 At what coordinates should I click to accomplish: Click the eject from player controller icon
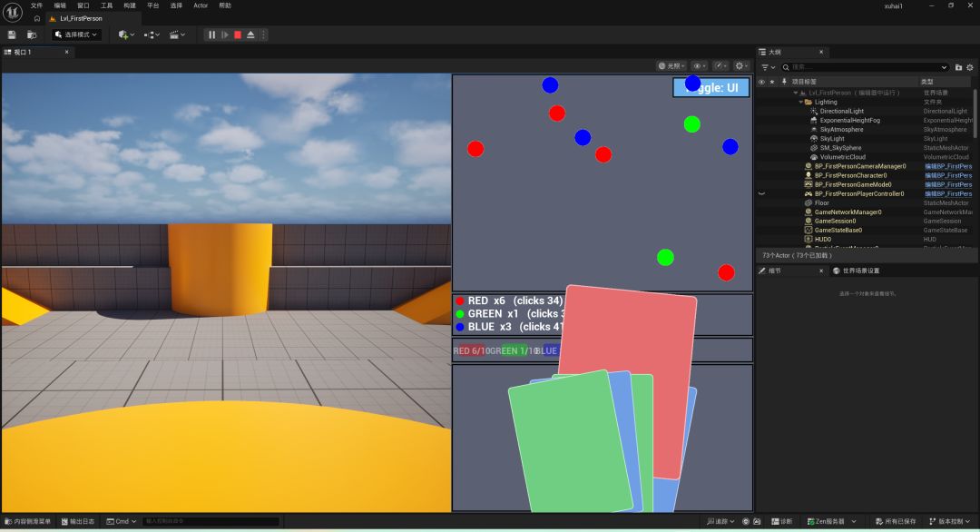point(250,35)
